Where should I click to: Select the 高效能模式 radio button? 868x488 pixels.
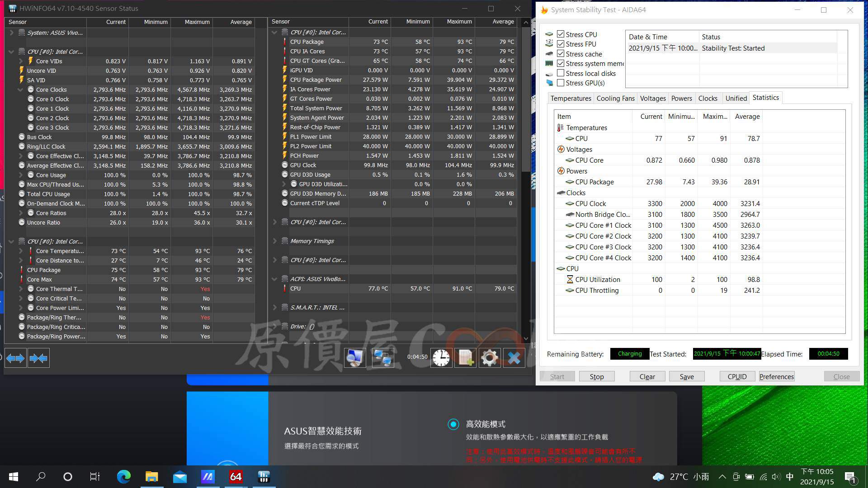(453, 424)
